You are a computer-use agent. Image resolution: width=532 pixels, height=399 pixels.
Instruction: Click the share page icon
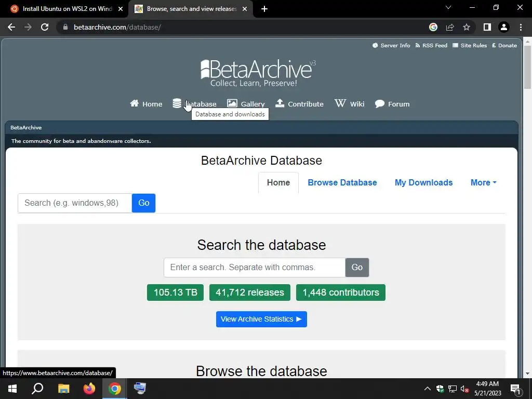tap(450, 27)
